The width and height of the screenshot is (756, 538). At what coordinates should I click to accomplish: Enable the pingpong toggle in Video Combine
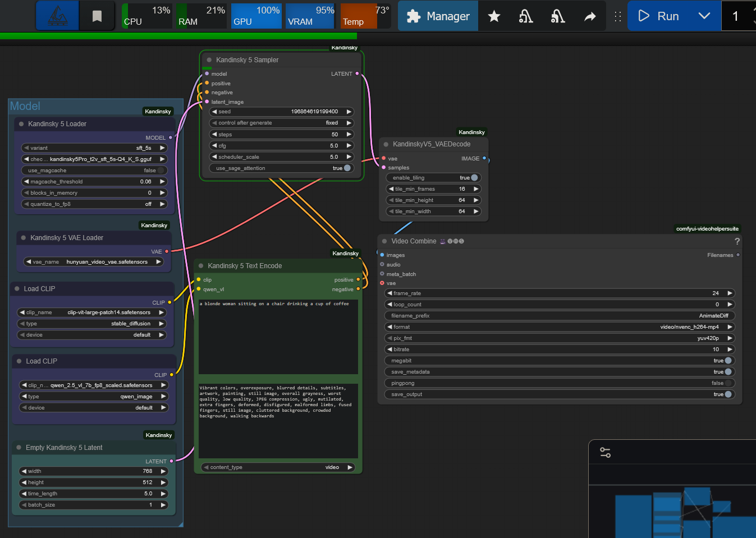[727, 383]
